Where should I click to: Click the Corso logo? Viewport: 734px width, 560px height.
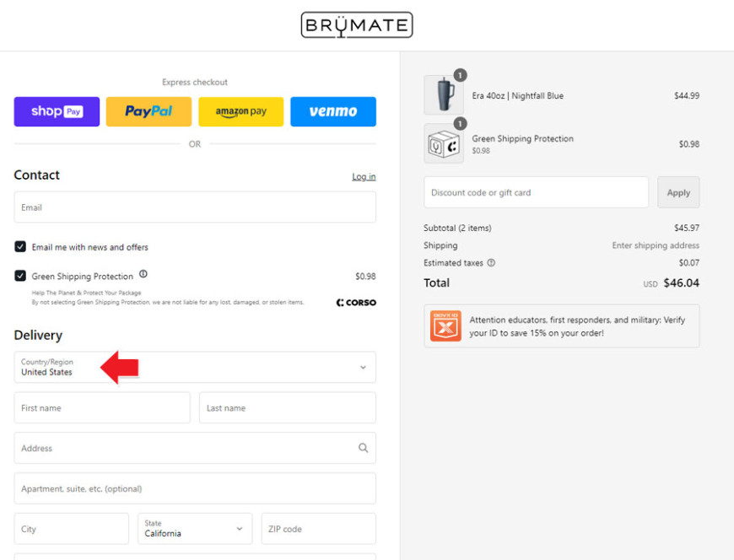(x=356, y=303)
